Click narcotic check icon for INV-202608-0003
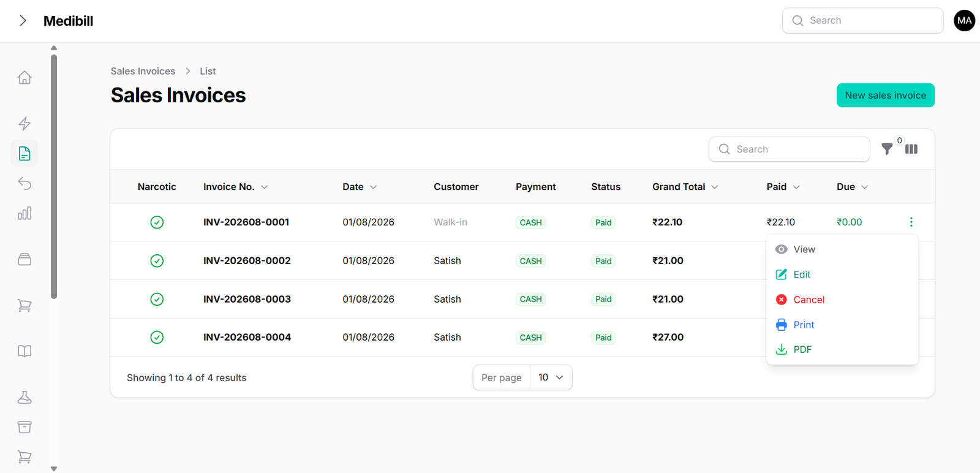 (157, 299)
